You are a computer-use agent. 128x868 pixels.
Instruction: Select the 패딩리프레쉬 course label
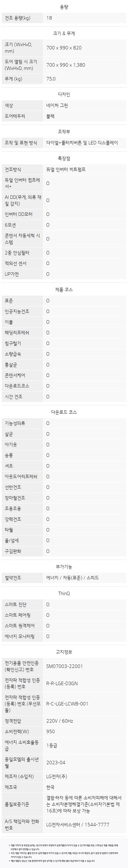click(x=17, y=333)
